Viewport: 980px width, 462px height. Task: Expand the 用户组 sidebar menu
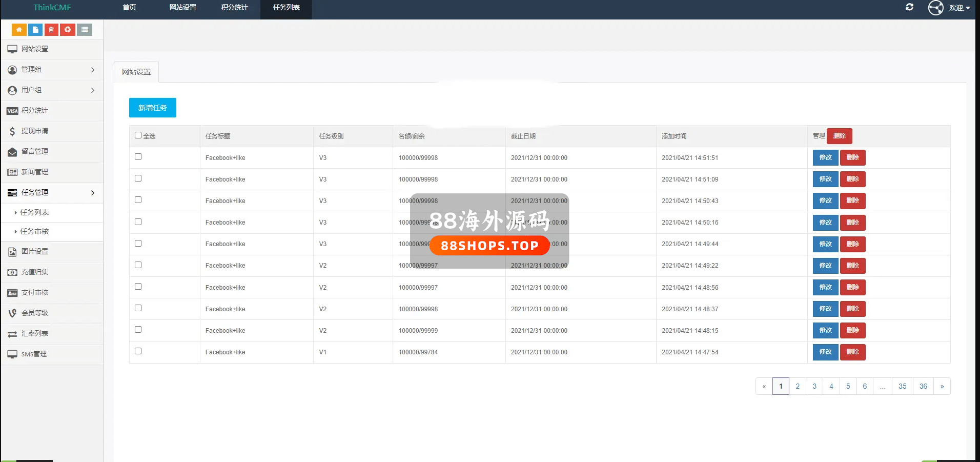[x=51, y=90]
